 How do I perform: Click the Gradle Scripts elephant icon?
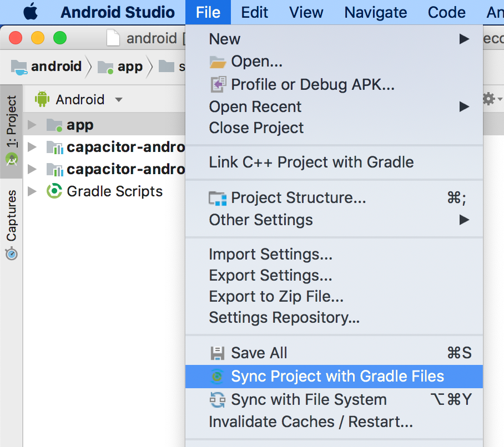pos(55,191)
